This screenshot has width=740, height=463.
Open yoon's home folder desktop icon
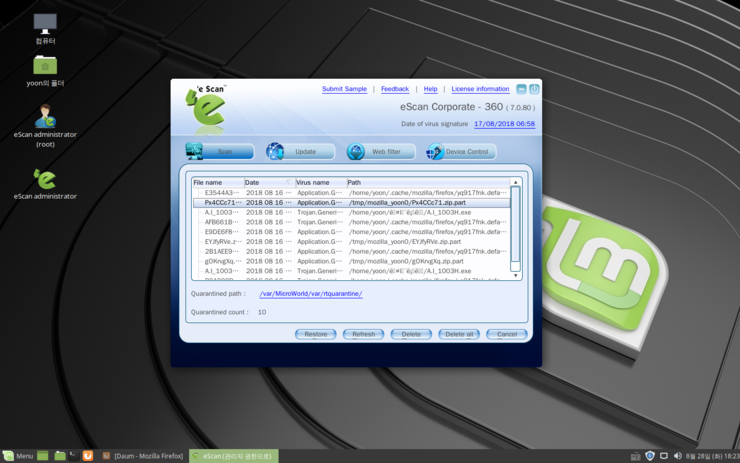pos(45,71)
